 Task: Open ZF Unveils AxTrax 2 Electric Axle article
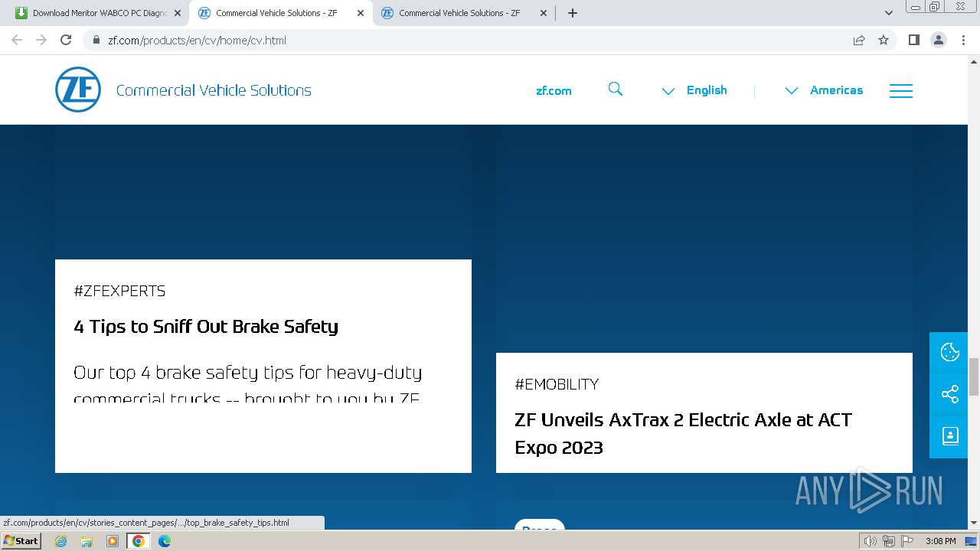click(683, 433)
